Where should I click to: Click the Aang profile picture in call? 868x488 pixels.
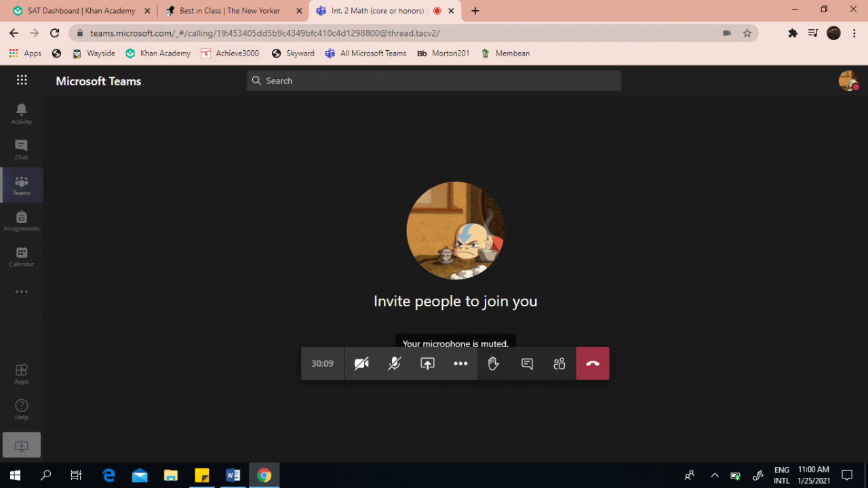click(456, 230)
